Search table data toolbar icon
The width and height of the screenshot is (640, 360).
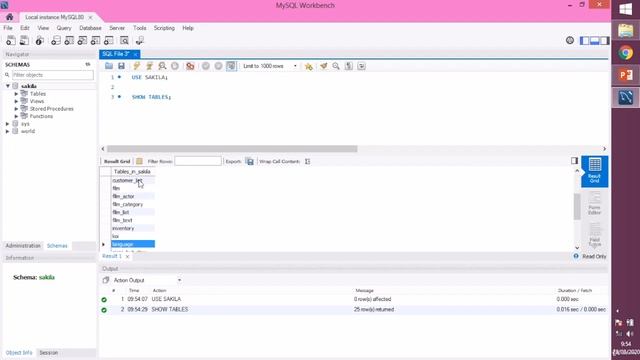(x=124, y=40)
